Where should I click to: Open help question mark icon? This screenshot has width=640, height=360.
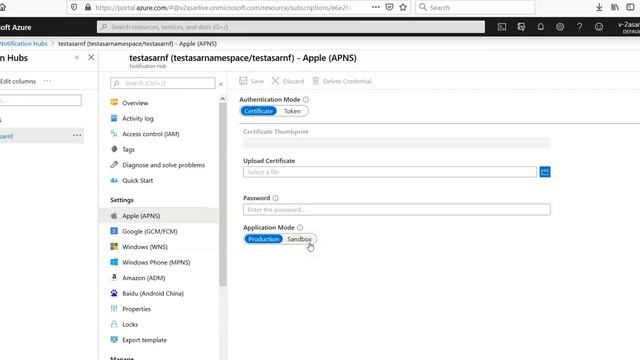(579, 27)
